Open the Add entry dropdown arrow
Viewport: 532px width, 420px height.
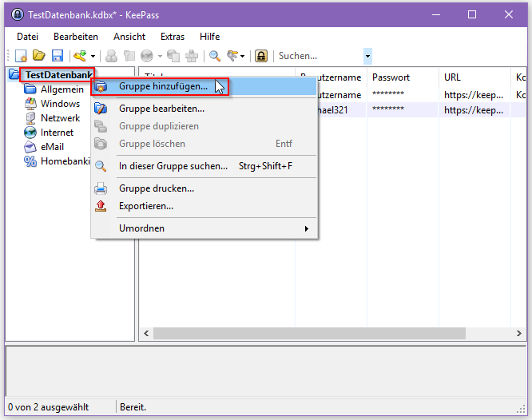[x=93, y=57]
